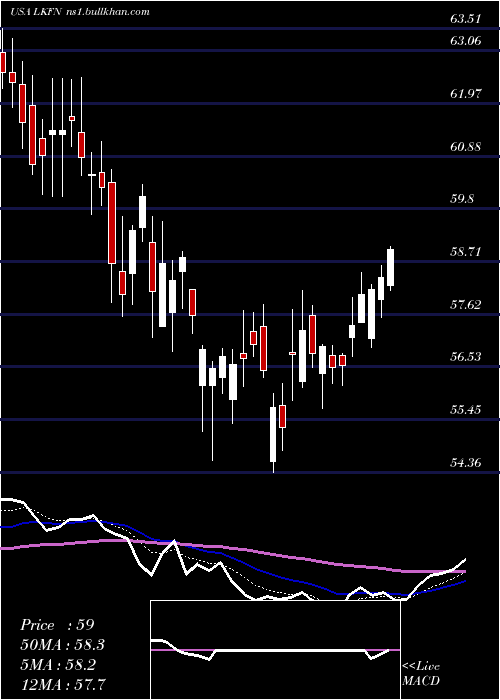Click the 63.51 price axis label

click(x=466, y=19)
